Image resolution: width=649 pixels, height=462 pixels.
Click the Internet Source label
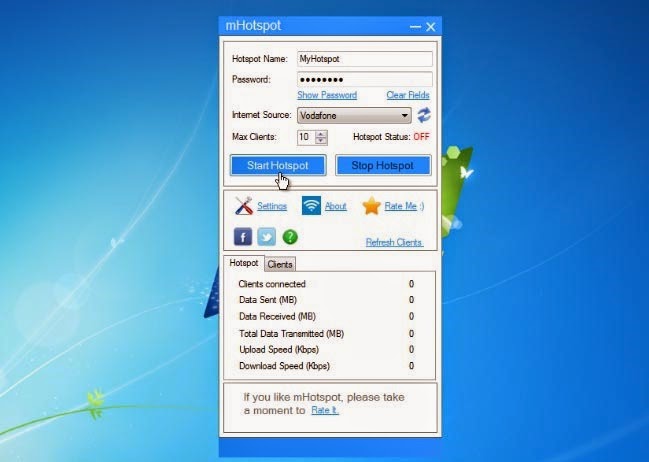262,115
